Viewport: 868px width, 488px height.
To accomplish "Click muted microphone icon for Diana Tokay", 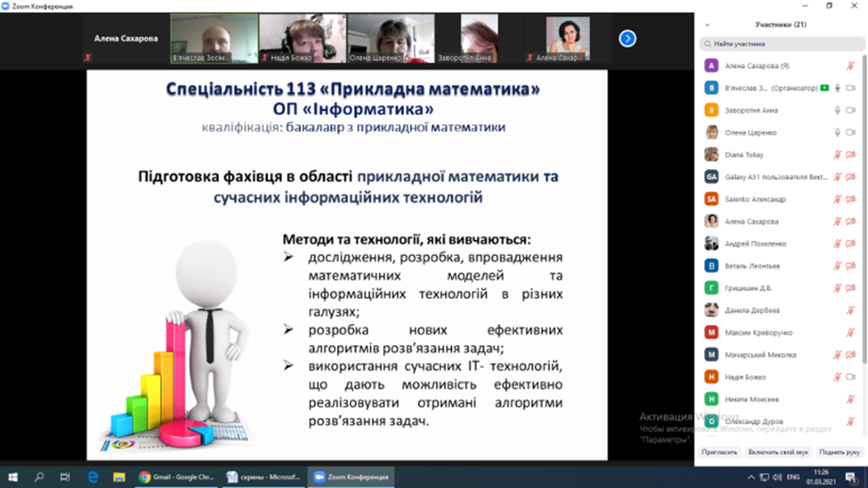I will (838, 155).
